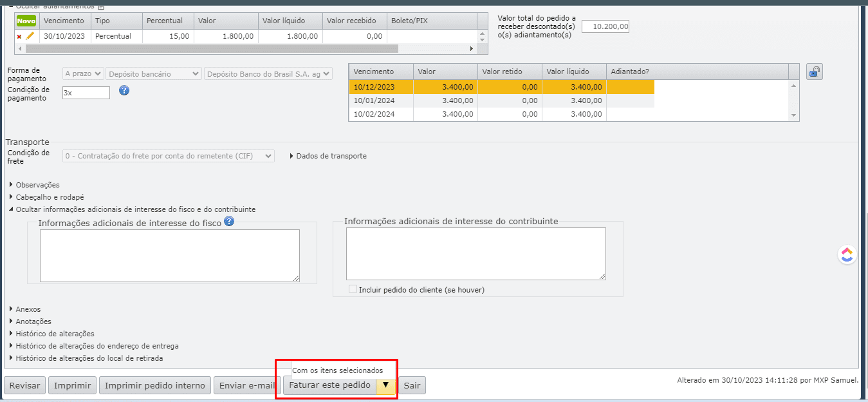Open the A prazo payment form dropdown
Screen dimensions: 868x402
pos(83,74)
